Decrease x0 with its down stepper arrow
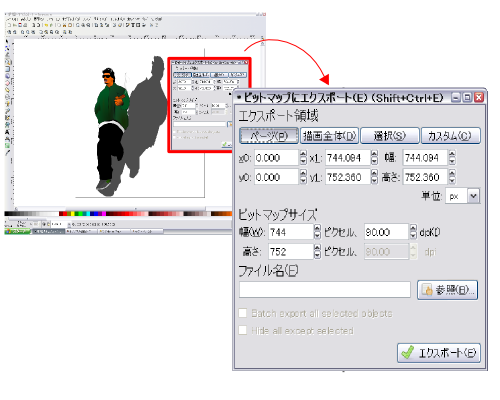 pos(303,161)
